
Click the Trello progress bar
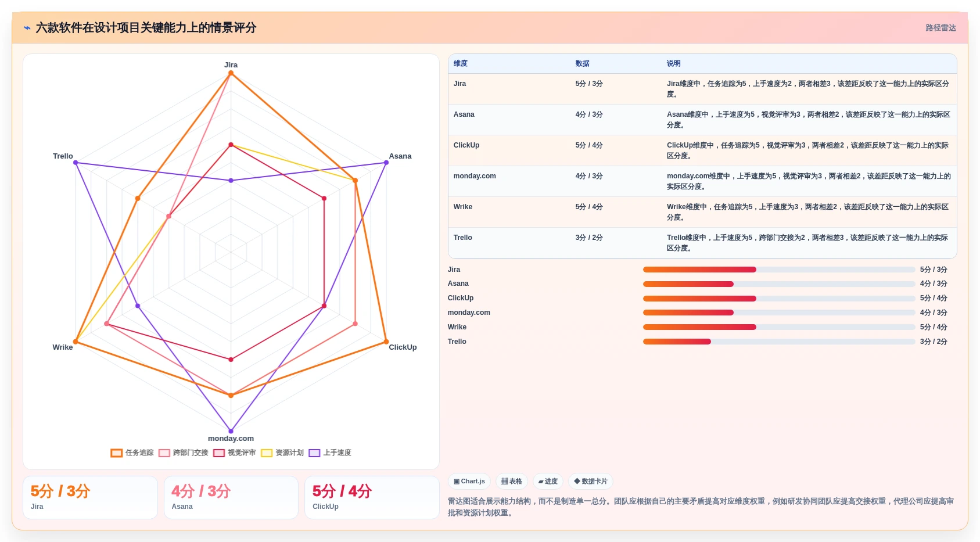click(779, 342)
